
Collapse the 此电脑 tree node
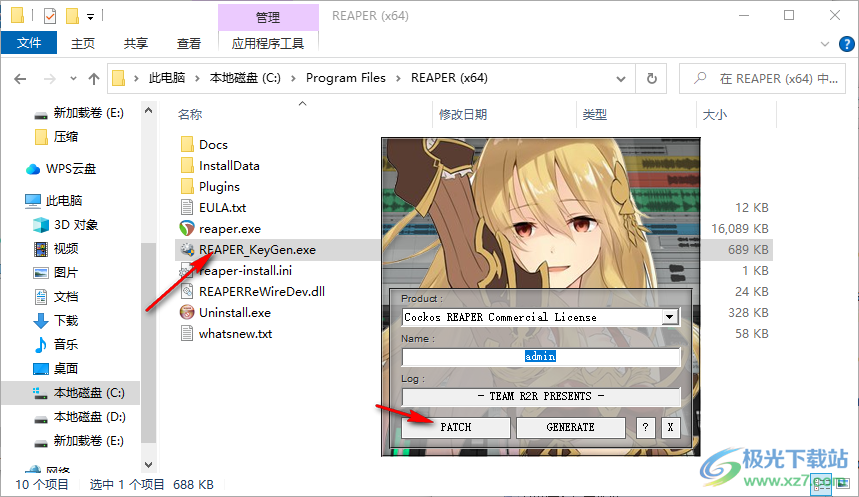pyautogui.click(x=12, y=200)
